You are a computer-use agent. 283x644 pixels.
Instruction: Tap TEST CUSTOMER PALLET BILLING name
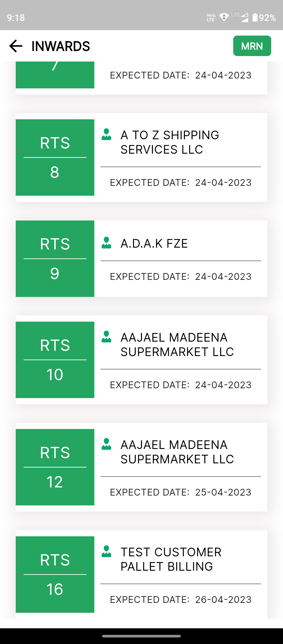tap(171, 559)
